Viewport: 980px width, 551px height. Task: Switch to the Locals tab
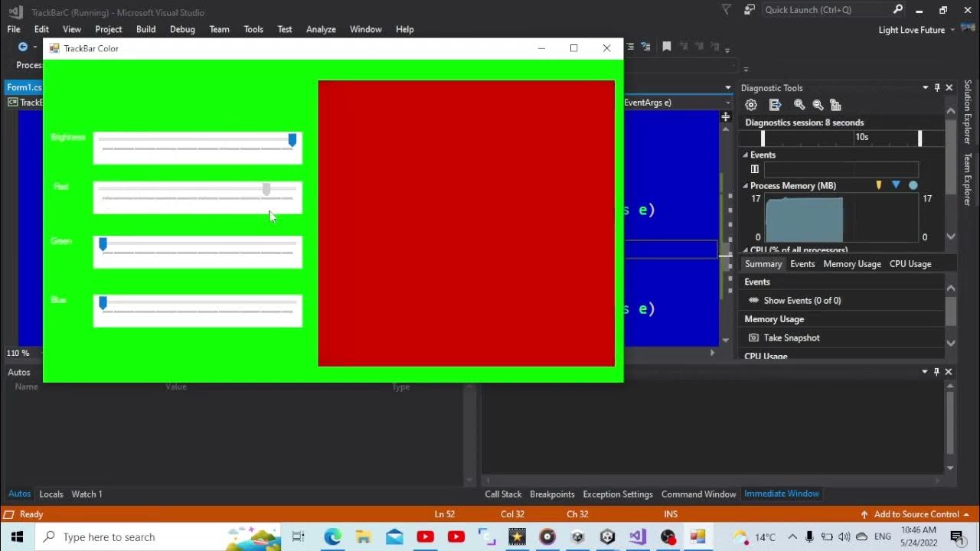coord(51,494)
